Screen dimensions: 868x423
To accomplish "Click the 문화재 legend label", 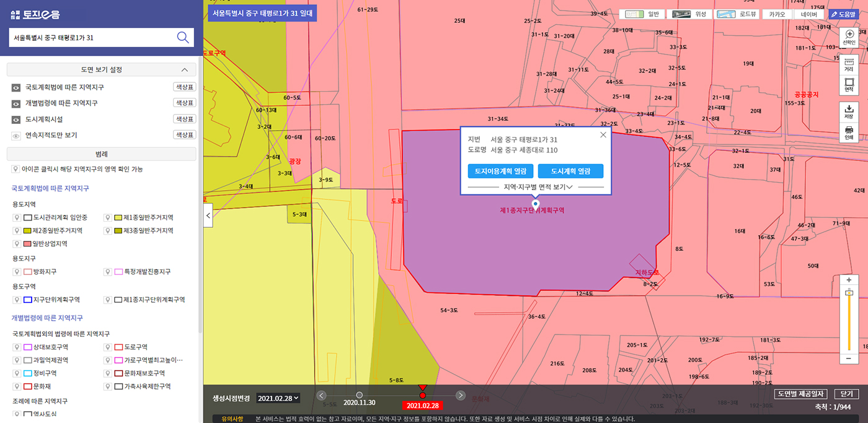I will pos(42,386).
